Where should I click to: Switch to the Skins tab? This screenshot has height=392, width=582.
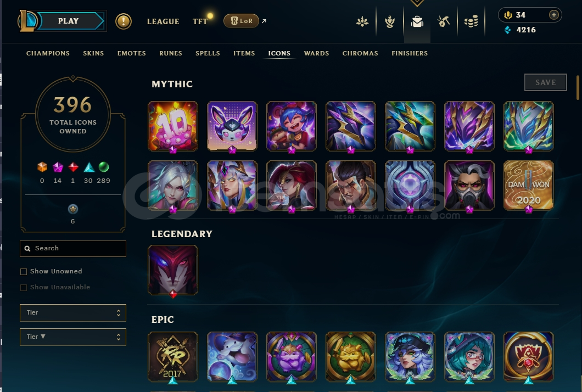click(x=93, y=53)
